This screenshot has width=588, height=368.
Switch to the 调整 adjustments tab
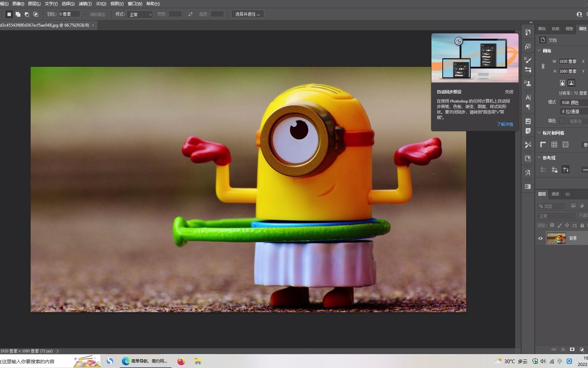tap(569, 29)
